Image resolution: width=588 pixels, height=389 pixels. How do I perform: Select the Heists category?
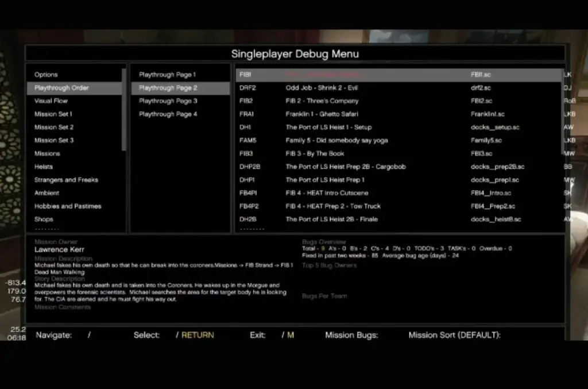(x=44, y=167)
